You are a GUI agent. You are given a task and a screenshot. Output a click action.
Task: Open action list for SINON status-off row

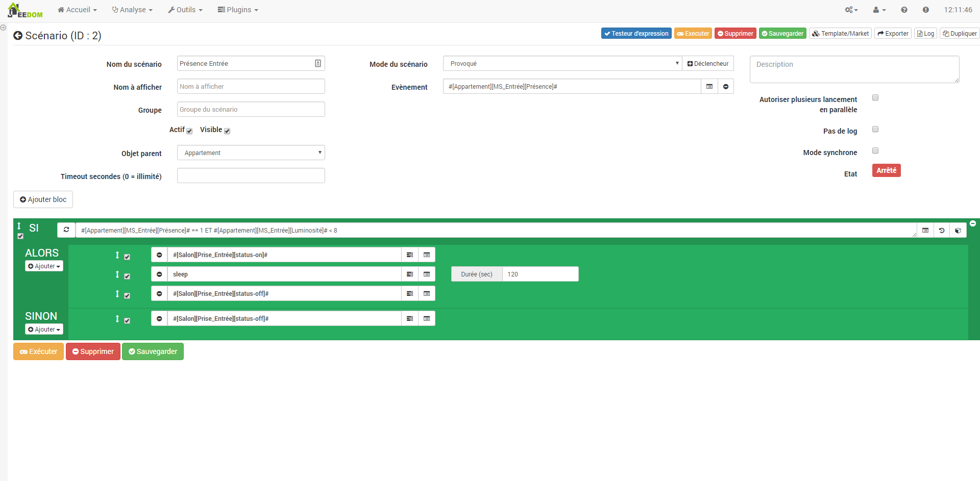click(409, 319)
